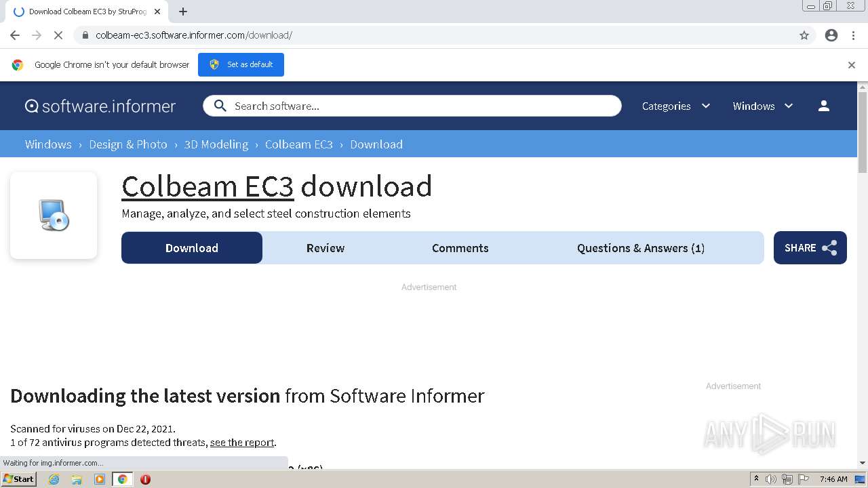This screenshot has height=488, width=868.
Task: Focus the Search software input field
Action: pyautogui.click(x=412, y=106)
